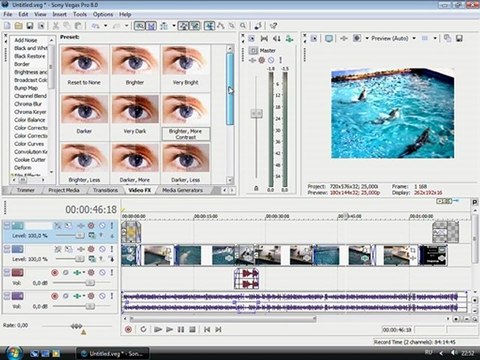Open Auto Ripple mode dropdown arrow
The image size is (480, 360).
click(174, 26)
